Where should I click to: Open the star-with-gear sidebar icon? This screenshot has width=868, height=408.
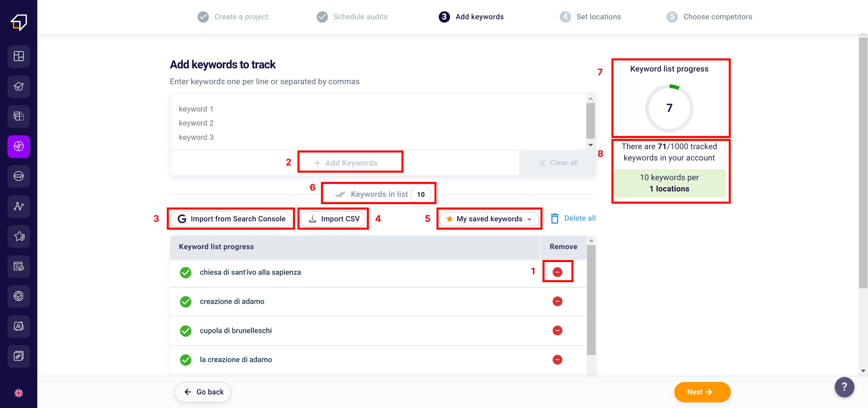(19, 236)
